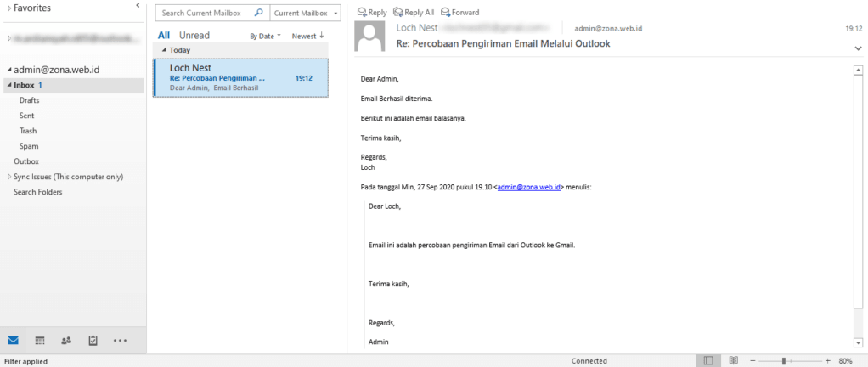Click the zoom in plus button
The image size is (868, 367).
pos(827,361)
